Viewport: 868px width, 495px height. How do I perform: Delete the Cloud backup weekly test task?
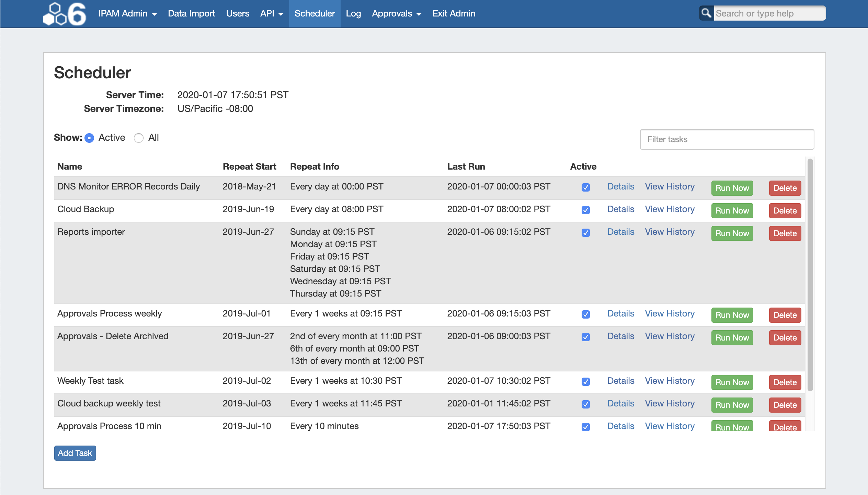pos(785,405)
